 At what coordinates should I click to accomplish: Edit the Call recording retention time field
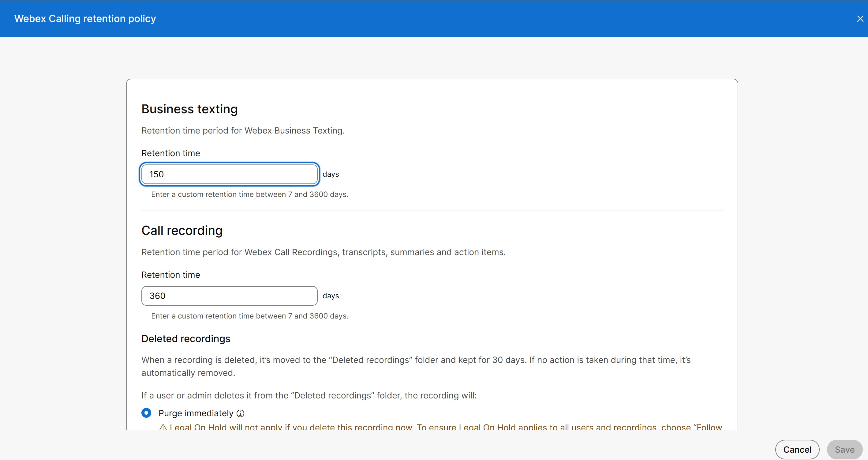[x=230, y=296]
